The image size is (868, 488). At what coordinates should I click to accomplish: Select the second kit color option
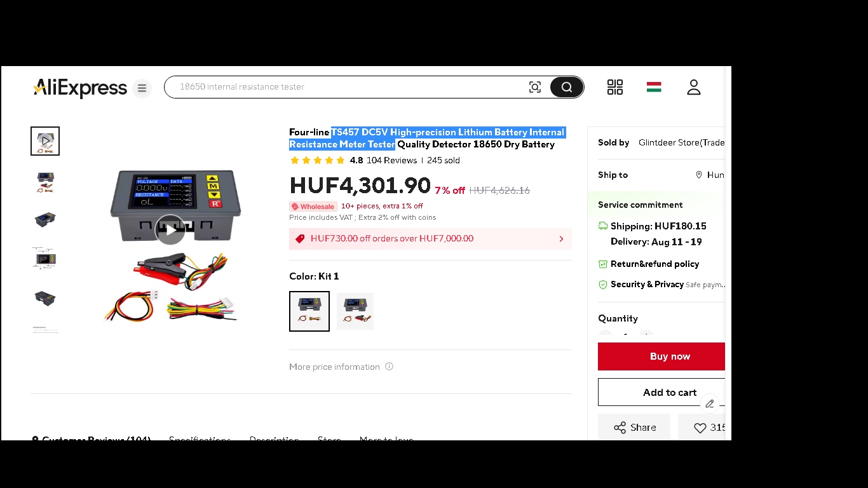coord(355,311)
